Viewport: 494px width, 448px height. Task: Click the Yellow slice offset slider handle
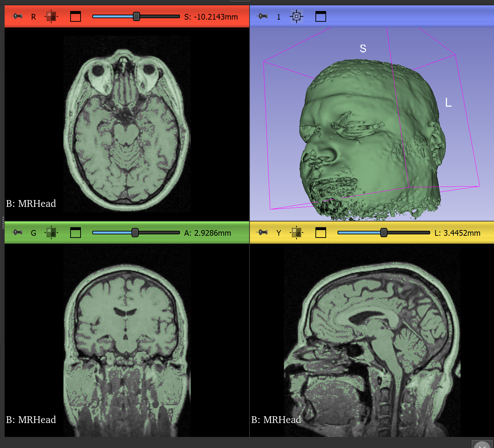tap(384, 233)
